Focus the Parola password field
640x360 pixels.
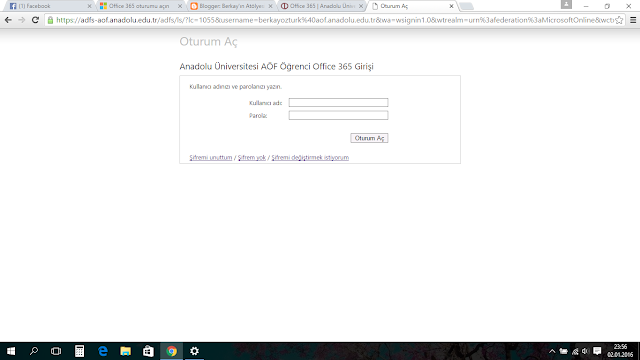pos(338,115)
